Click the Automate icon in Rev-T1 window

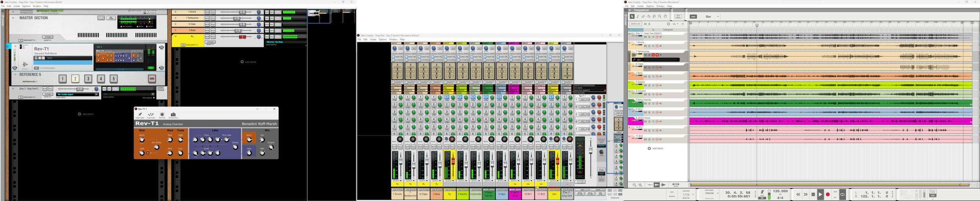(151, 115)
